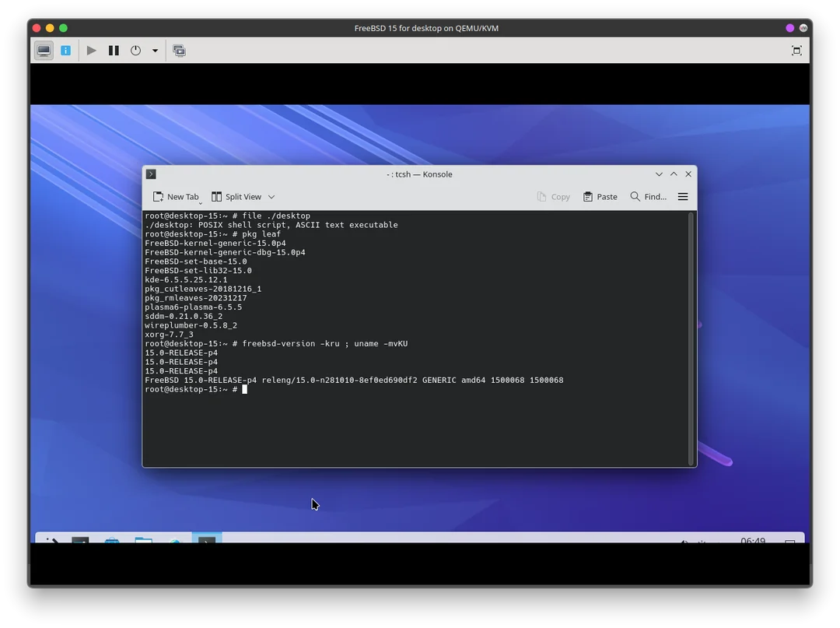Click the Copy toolbar button
Viewport: 840px width, 628px height.
(x=554, y=197)
